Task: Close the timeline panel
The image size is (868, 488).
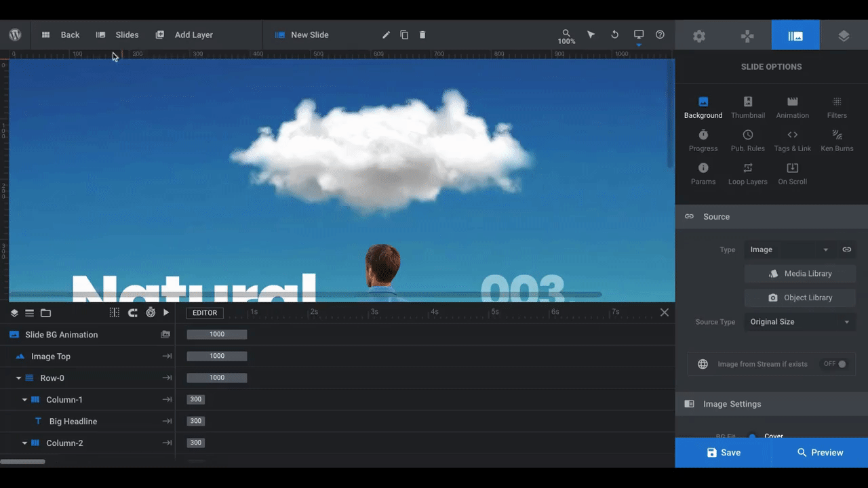Action: coord(665,312)
